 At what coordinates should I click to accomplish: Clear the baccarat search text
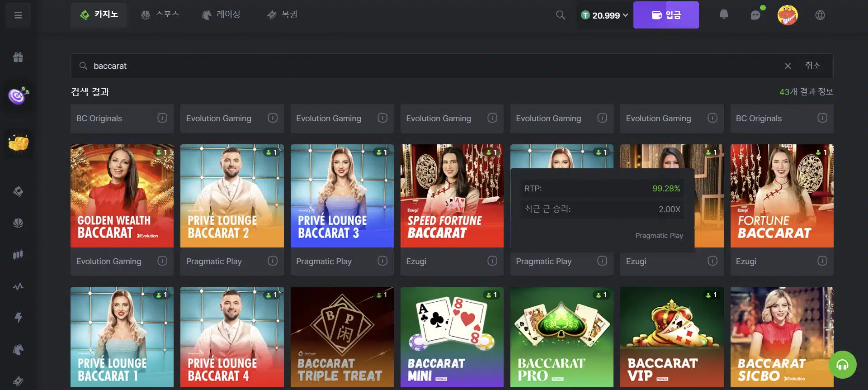pyautogui.click(x=788, y=66)
